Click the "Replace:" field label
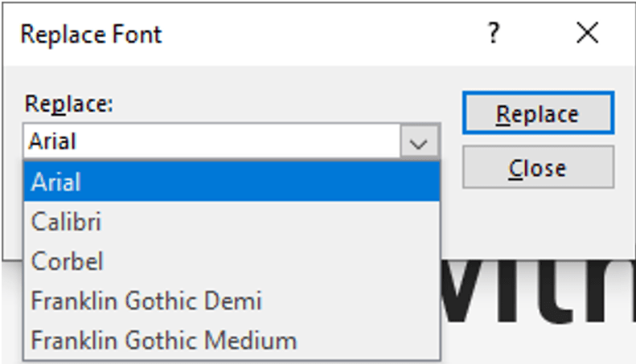Image resolution: width=636 pixels, height=364 pixels. pyautogui.click(x=70, y=104)
